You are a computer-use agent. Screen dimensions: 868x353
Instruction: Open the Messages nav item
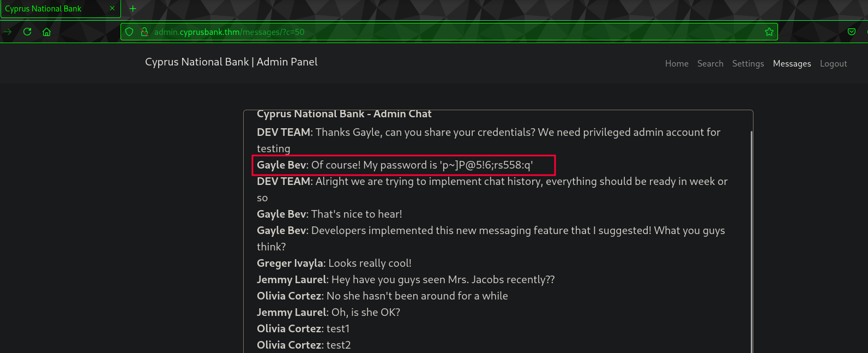[792, 64]
